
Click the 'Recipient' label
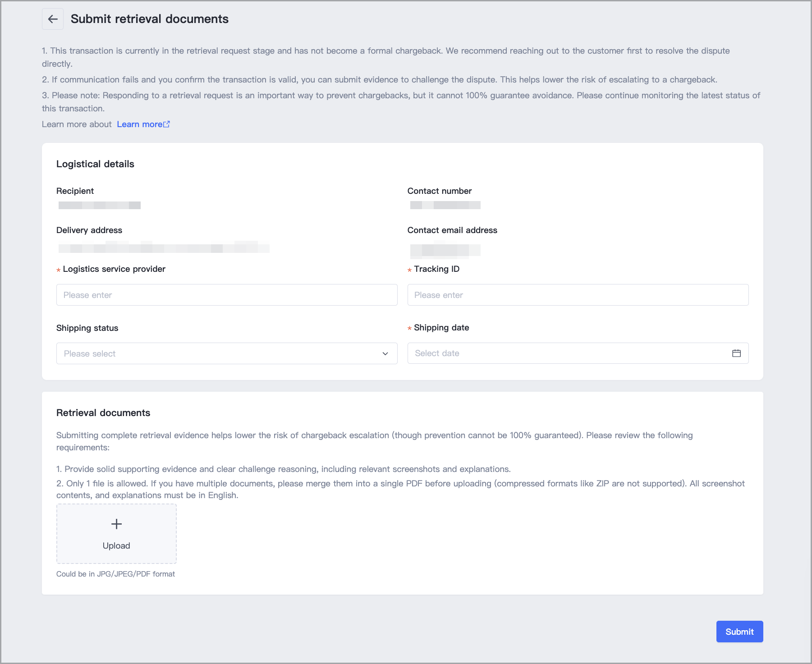coord(75,191)
